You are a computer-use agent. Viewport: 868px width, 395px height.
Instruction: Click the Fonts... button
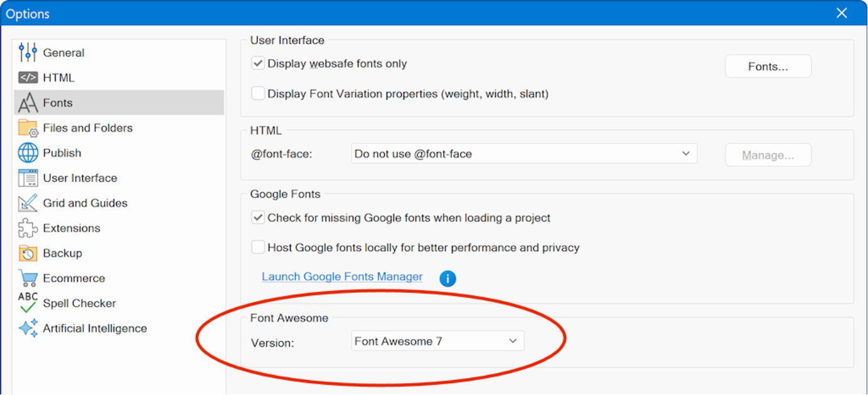click(768, 66)
